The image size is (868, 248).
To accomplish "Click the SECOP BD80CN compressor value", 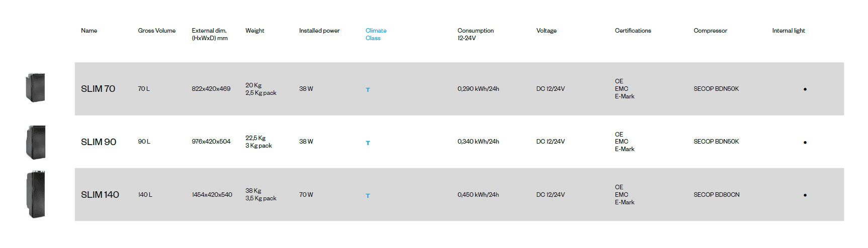I will (x=716, y=195).
